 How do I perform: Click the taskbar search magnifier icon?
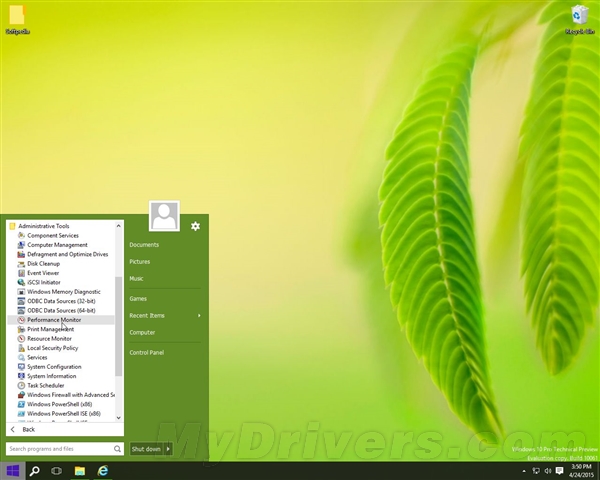point(34,470)
